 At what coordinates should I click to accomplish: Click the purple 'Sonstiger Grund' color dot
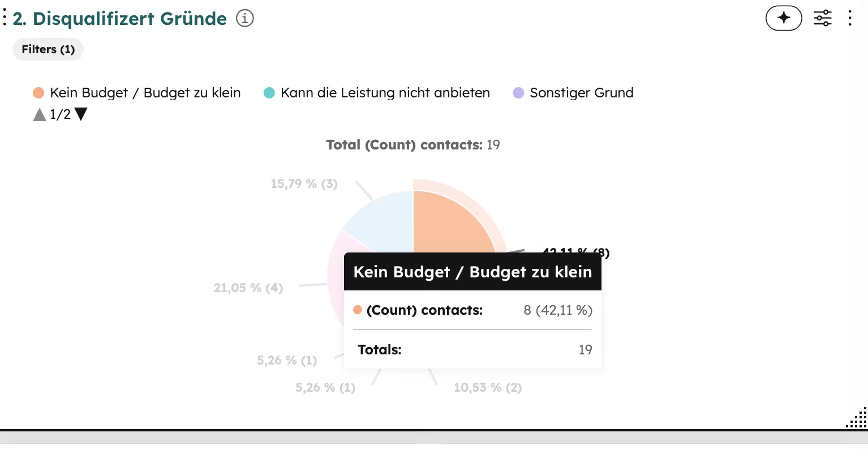point(518,92)
